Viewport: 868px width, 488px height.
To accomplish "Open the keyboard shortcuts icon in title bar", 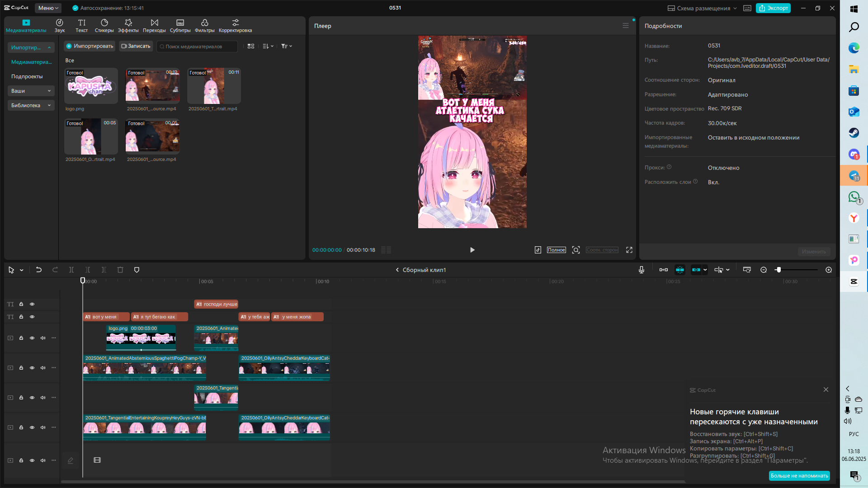I will (747, 8).
